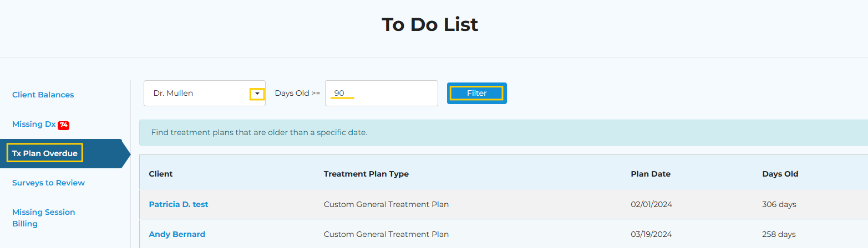Select Andy Bernard's 258 days cell
The width and height of the screenshot is (868, 248).
pyautogui.click(x=779, y=234)
